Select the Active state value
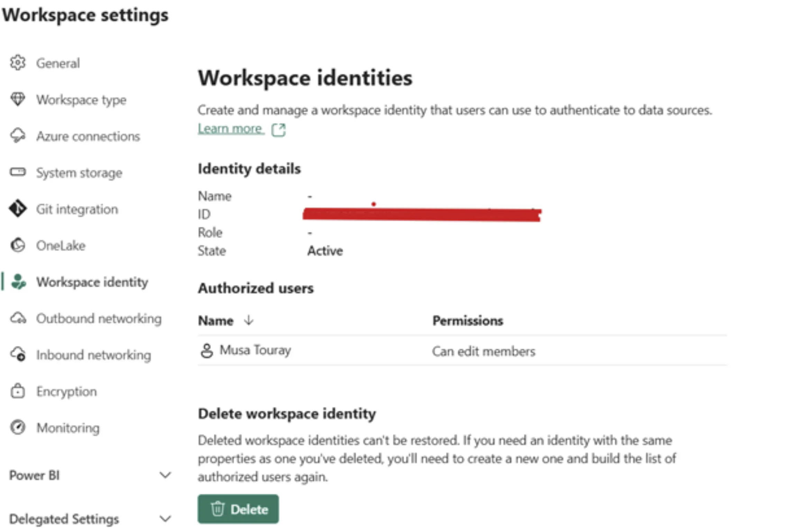The image size is (797, 532). [x=325, y=251]
